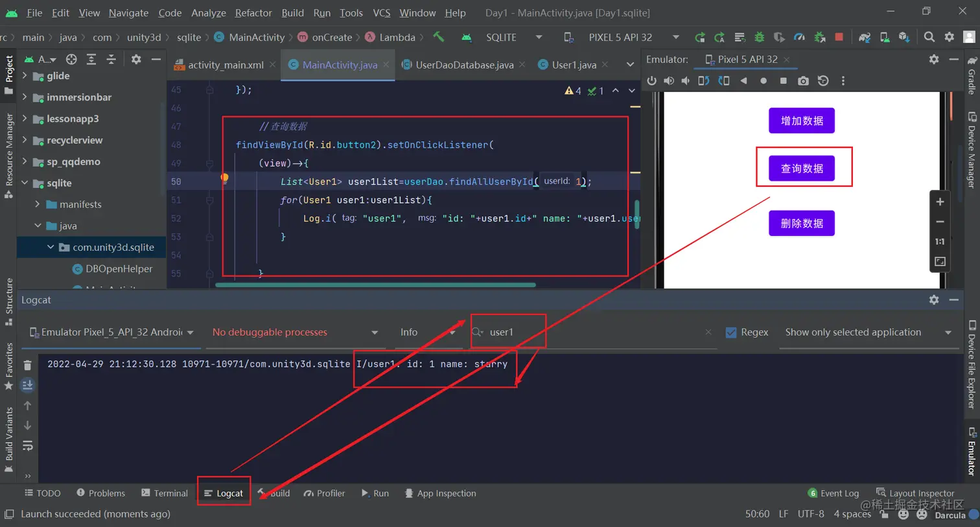The width and height of the screenshot is (980, 527).
Task: Collapse the sqlite module node
Action: [25, 183]
